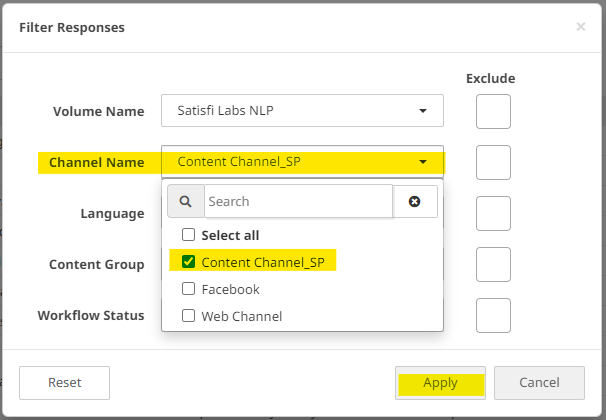Click the Apply button
The width and height of the screenshot is (606, 420).
click(440, 382)
